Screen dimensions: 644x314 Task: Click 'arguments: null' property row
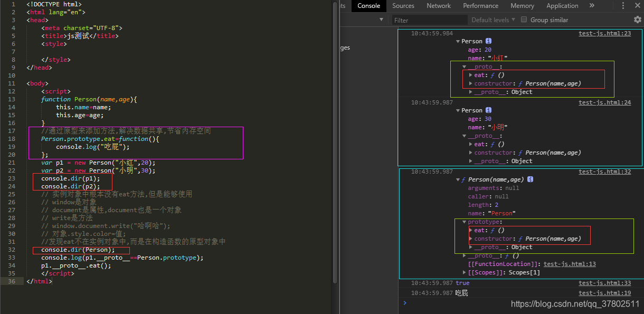(494, 188)
